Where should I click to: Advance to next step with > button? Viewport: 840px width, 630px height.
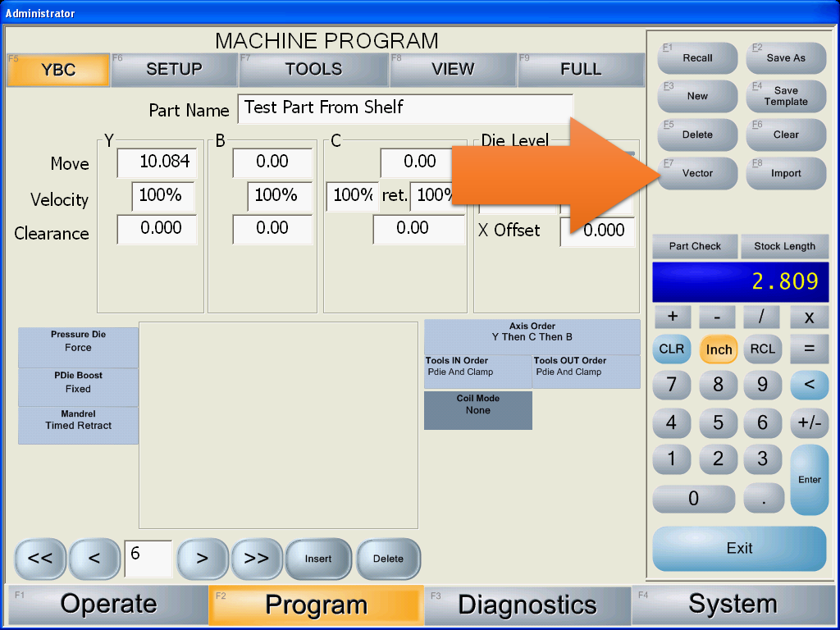202,559
